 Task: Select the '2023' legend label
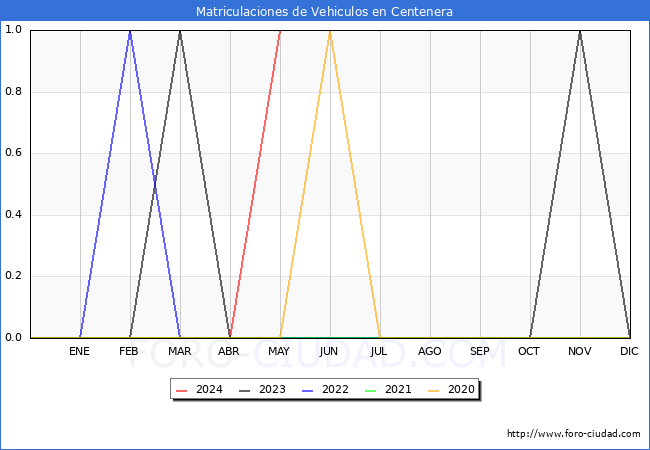pyautogui.click(x=272, y=390)
